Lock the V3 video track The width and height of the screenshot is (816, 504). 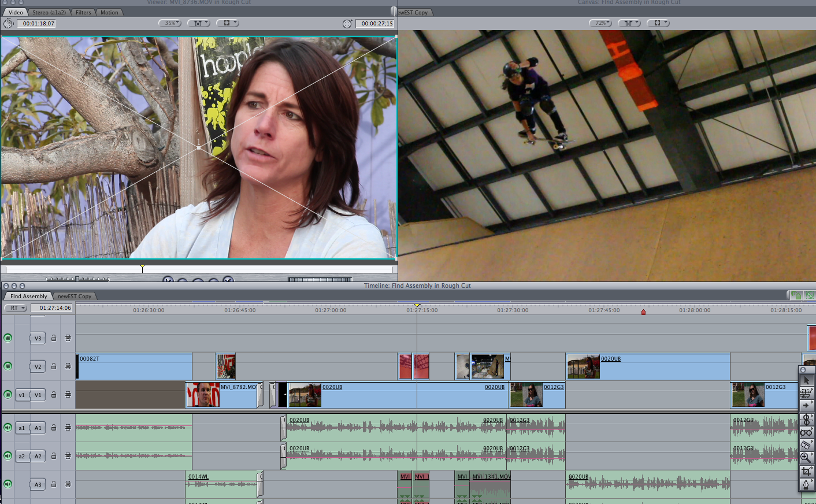(x=54, y=338)
